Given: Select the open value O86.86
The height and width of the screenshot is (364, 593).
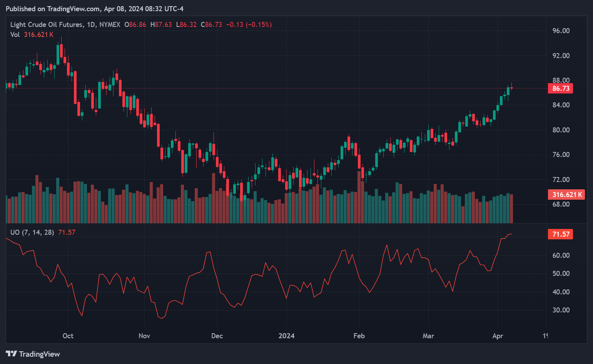Looking at the screenshot, I should 135,25.
